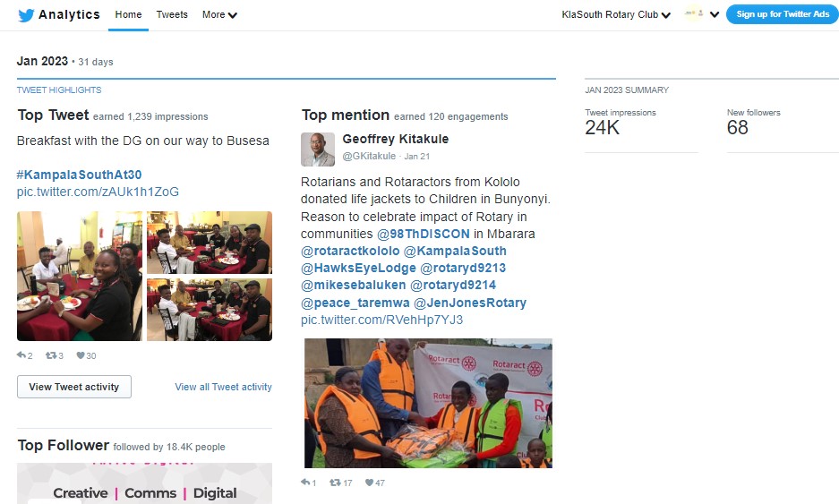Screen dimensions: 839x504
Task: Open the View all Tweet activity link
Action: tap(223, 387)
